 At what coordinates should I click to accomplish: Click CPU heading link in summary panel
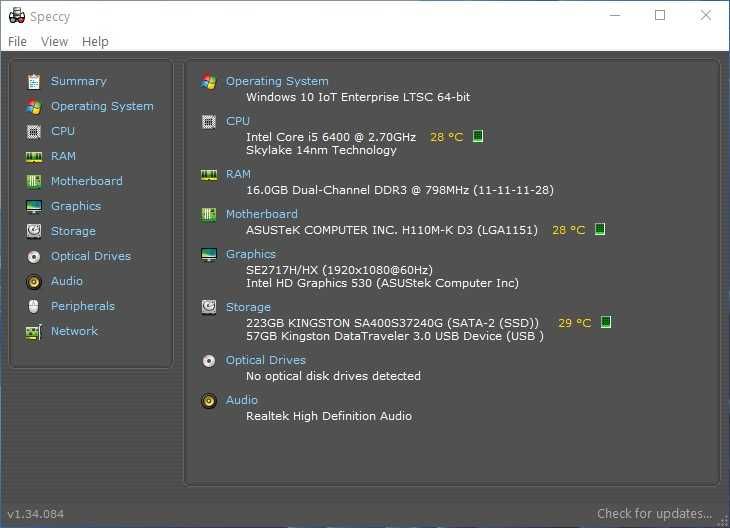click(238, 121)
